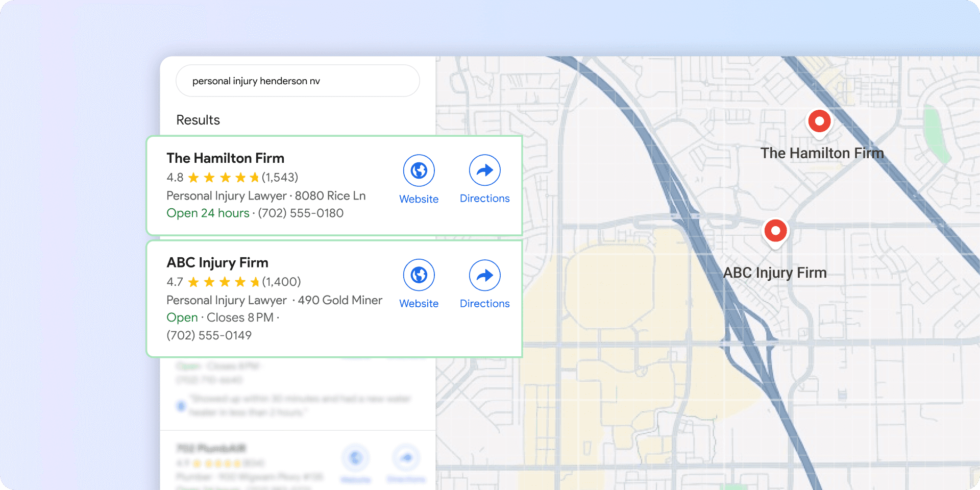Select The Hamilton Firm map pin
The image size is (980, 490).
click(819, 121)
